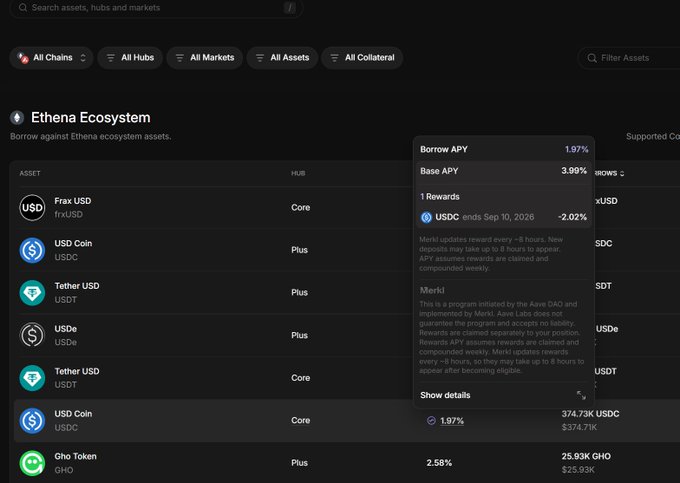680x483 pixels.
Task: Click the Ethena Ecosystem logo icon
Action: click(17, 117)
